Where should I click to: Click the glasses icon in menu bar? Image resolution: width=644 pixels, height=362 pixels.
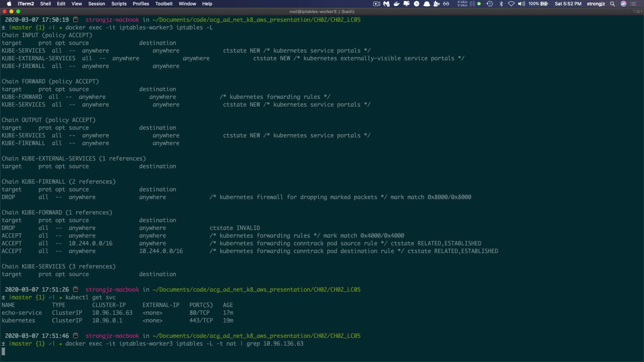pos(446,4)
